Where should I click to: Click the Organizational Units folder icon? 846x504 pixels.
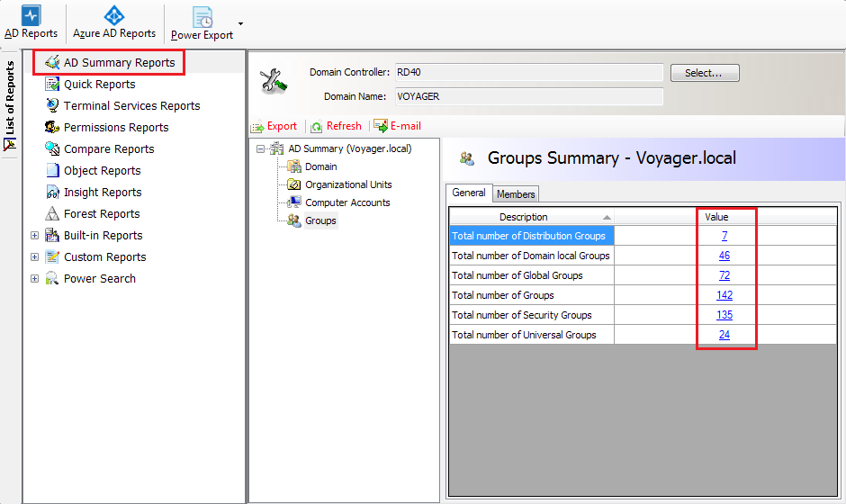click(294, 184)
